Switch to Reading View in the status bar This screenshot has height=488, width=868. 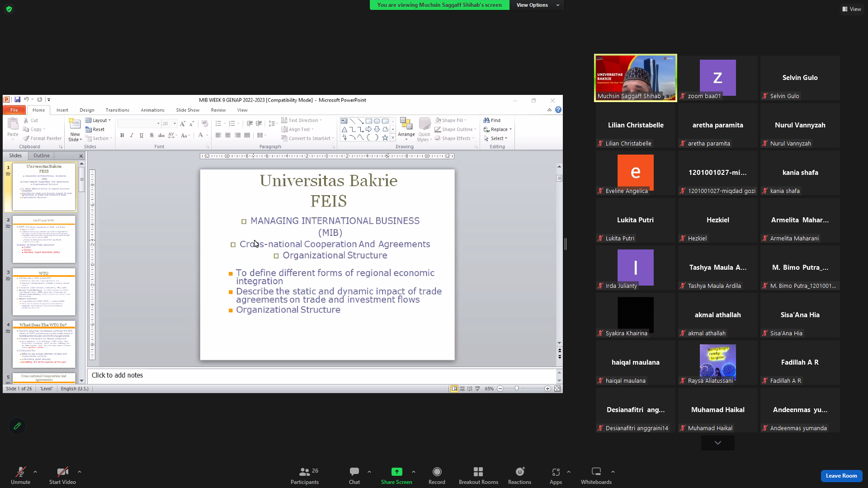(x=470, y=389)
